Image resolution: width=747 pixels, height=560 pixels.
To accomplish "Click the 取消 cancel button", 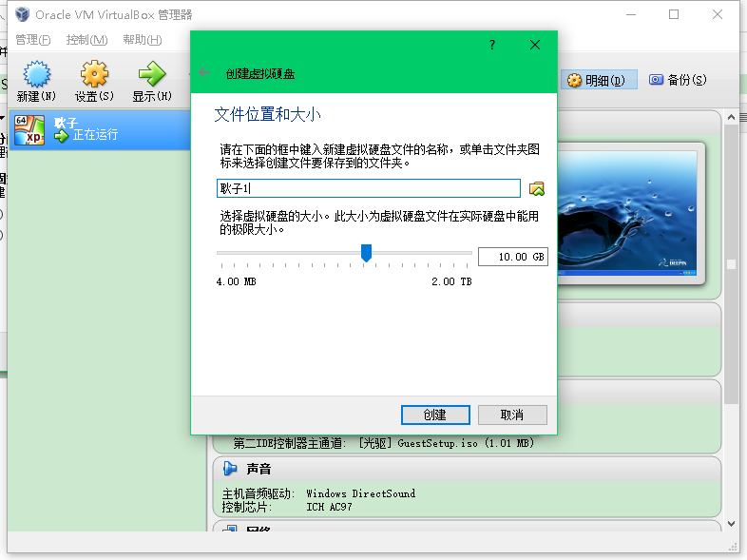I will pos(512,415).
